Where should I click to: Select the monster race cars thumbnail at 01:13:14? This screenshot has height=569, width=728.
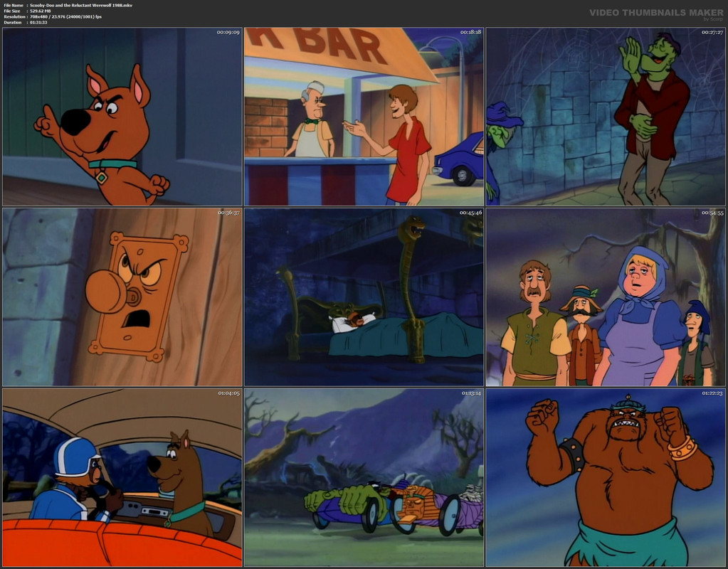tap(364, 477)
